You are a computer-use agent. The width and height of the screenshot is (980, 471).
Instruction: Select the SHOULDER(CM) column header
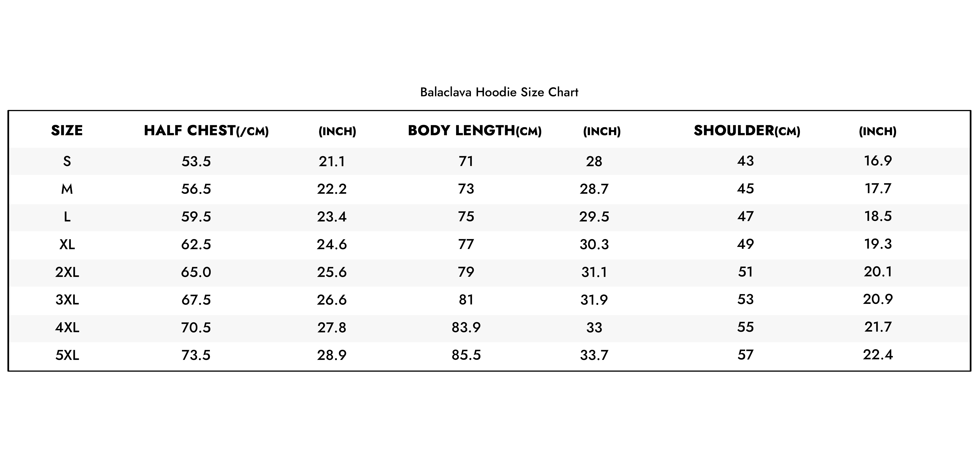click(x=747, y=131)
